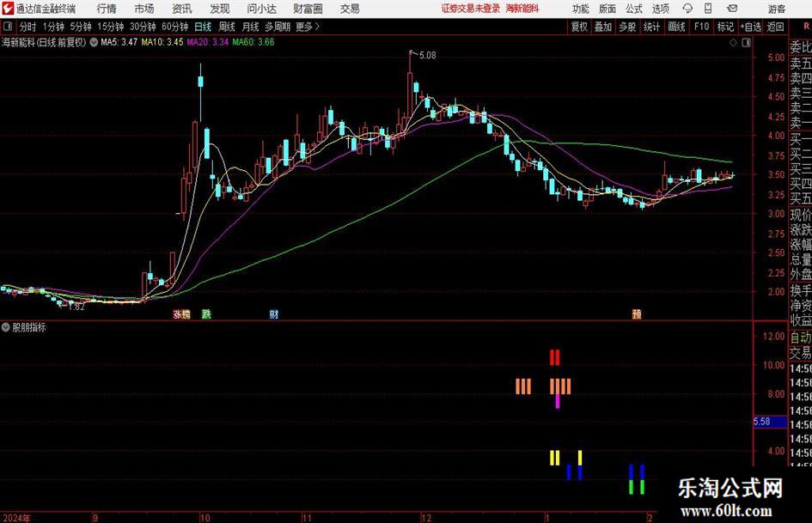Image resolution: width=812 pixels, height=523 pixels.
Task: Click the MA60: 3.66 value
Action: (253, 42)
